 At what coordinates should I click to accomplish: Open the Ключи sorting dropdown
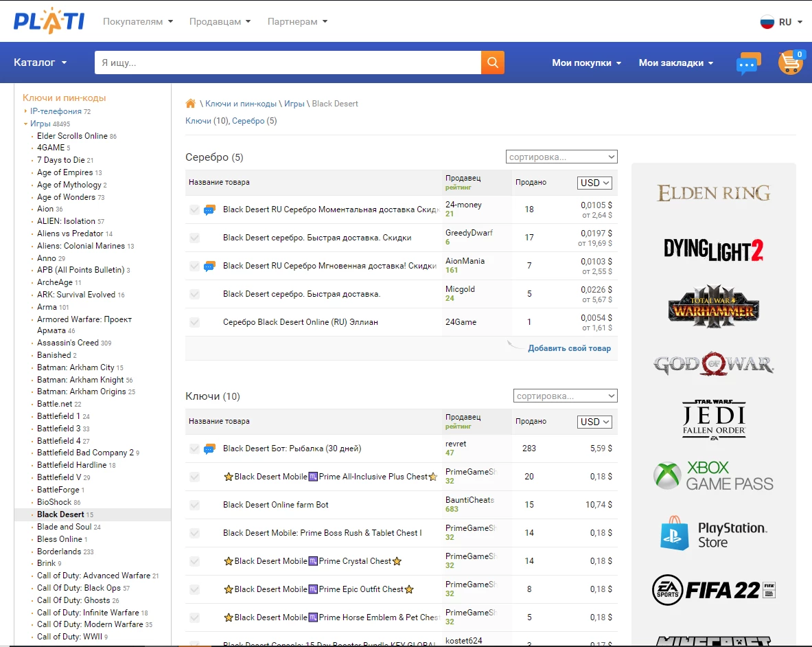[x=565, y=396]
